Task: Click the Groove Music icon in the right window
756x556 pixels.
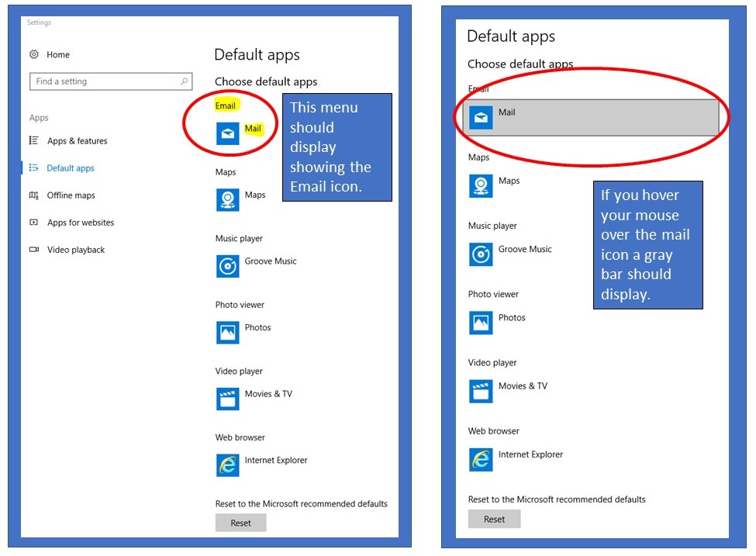Action: [481, 254]
